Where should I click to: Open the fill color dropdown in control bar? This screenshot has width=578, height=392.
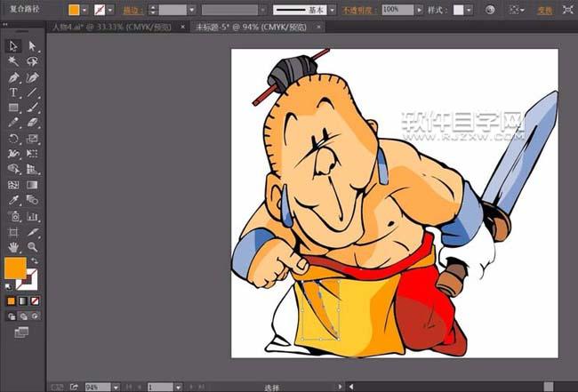(85, 10)
